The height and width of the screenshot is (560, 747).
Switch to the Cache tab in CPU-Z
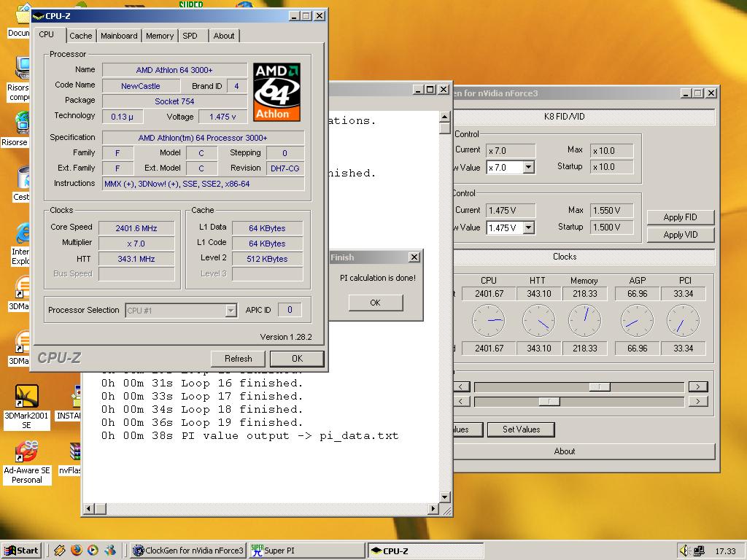pos(80,36)
